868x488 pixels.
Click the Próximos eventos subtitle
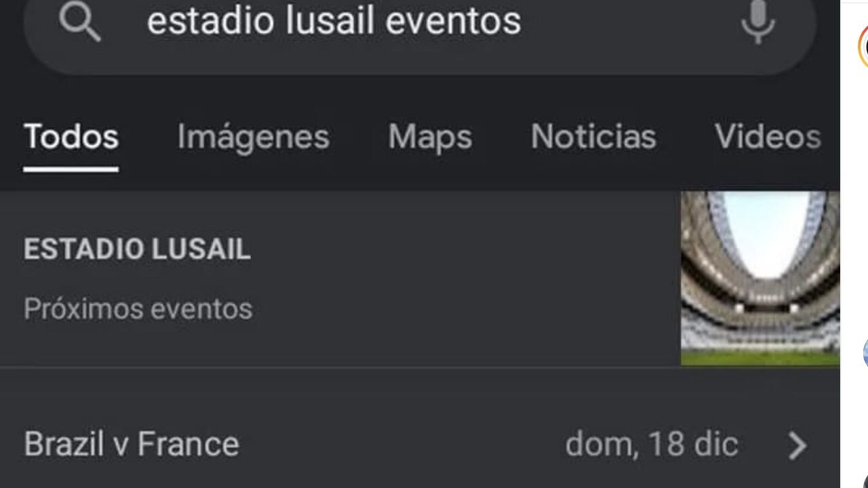(x=138, y=309)
